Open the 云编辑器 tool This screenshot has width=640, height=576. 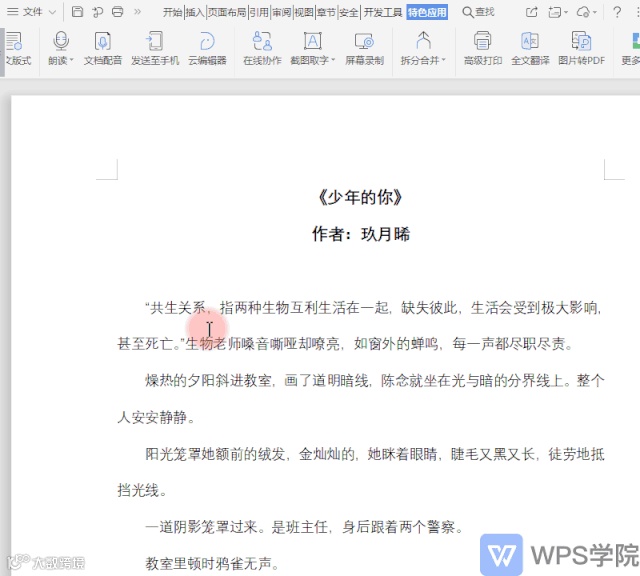coord(207,48)
